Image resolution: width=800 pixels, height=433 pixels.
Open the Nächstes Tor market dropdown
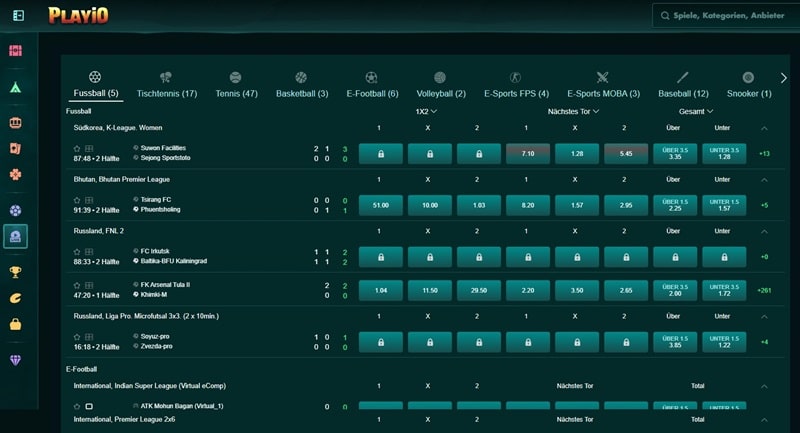pyautogui.click(x=573, y=111)
